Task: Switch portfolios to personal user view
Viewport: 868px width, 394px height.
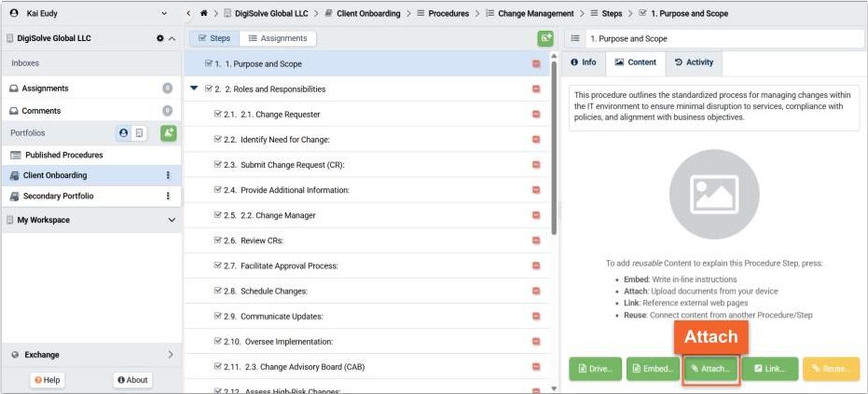Action: click(x=125, y=133)
